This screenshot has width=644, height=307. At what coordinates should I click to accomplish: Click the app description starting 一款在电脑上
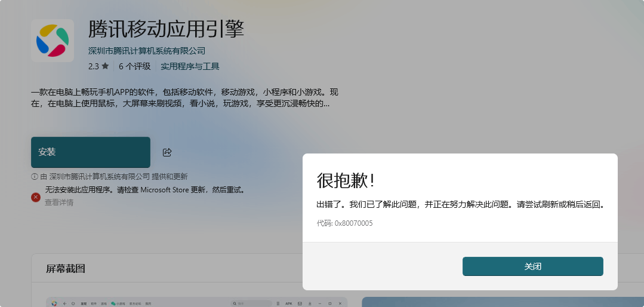tap(185, 98)
